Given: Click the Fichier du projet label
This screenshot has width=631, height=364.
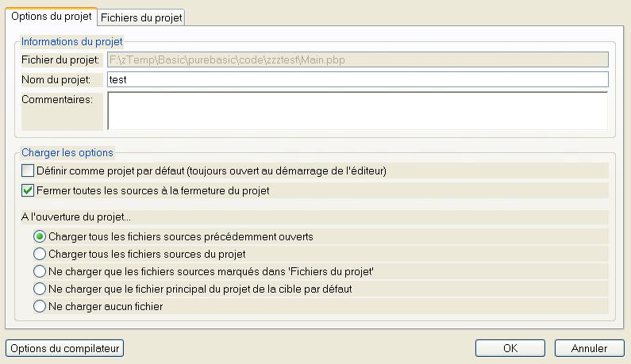Looking at the screenshot, I should click(x=60, y=60).
